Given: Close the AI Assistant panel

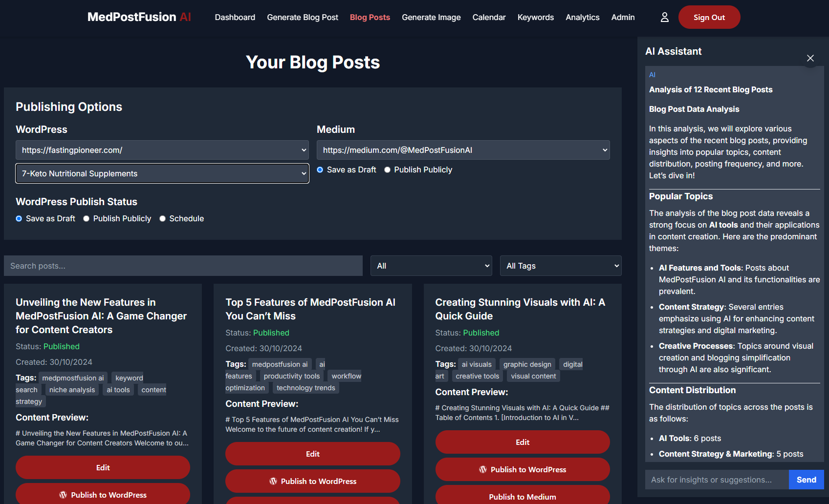Looking at the screenshot, I should (810, 58).
